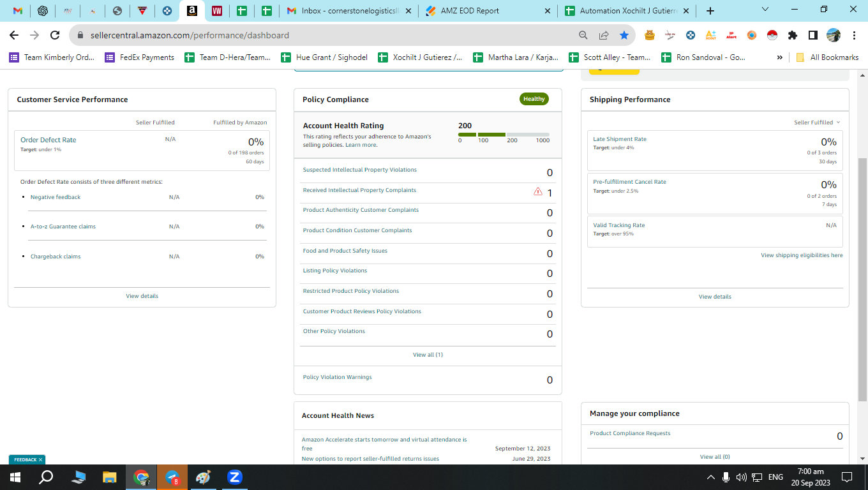The width and height of the screenshot is (868, 490).
Task: Click the red warning triangle icon
Action: [538, 191]
